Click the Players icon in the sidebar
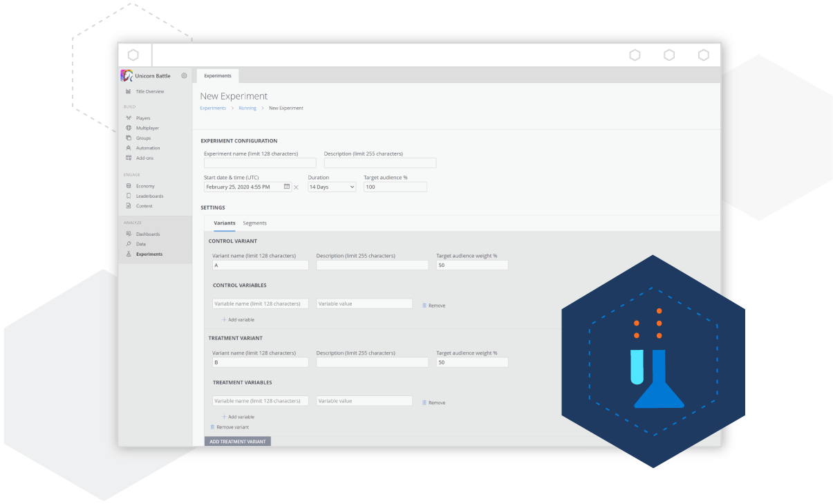The image size is (833, 504). (x=129, y=118)
